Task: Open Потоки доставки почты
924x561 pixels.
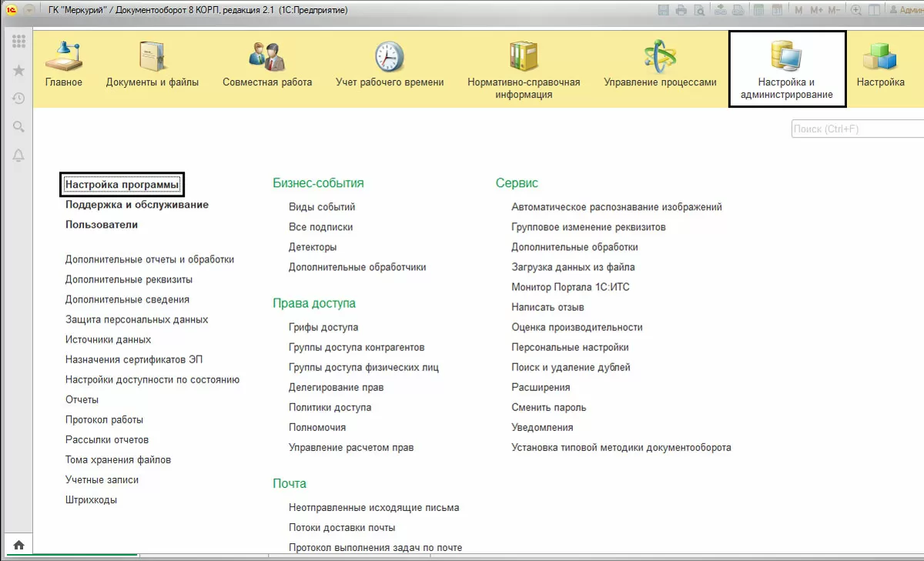Action: tap(342, 527)
